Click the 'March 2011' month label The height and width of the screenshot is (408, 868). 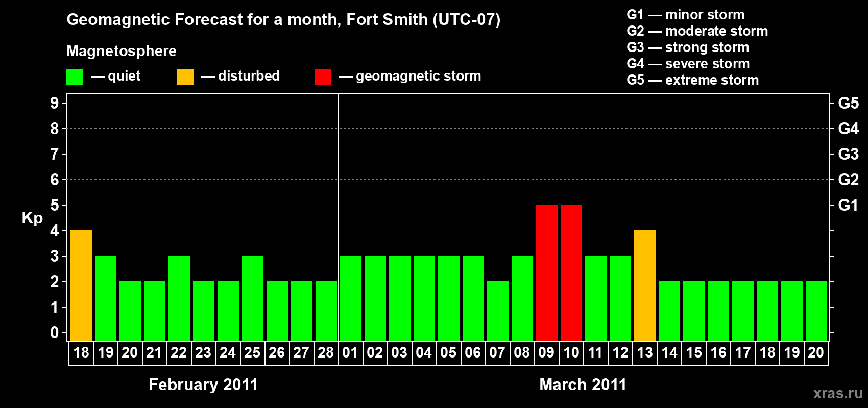click(x=583, y=385)
